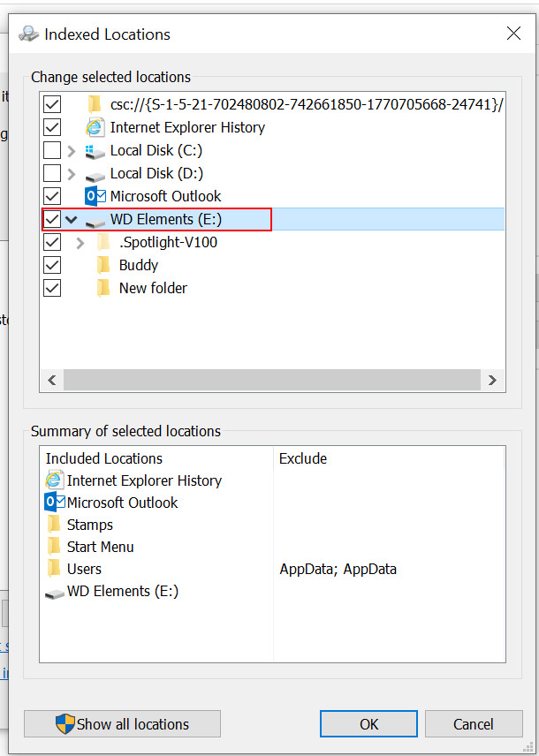Image resolution: width=539 pixels, height=756 pixels.
Task: Click AppData; AppData exclude entry
Action: coord(338,569)
